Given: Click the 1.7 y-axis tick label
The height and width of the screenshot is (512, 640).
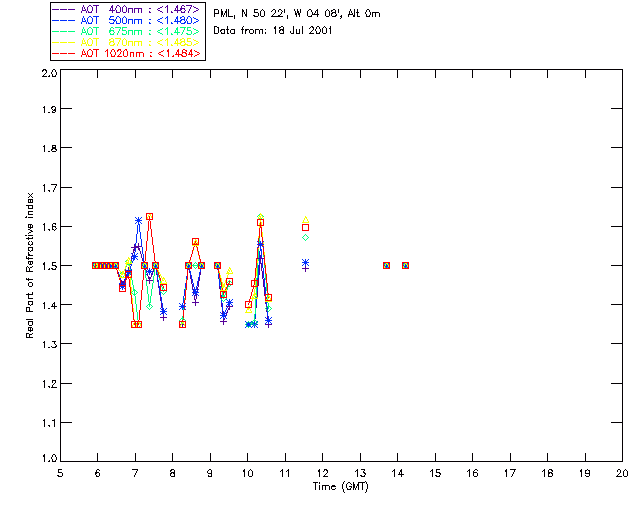Looking at the screenshot, I should (49, 187).
